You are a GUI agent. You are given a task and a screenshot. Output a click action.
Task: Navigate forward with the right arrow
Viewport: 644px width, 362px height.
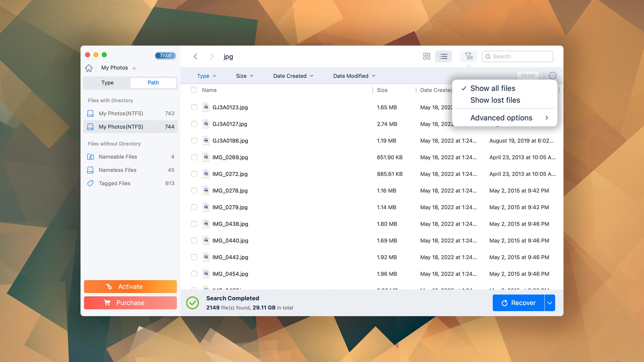[x=212, y=56]
